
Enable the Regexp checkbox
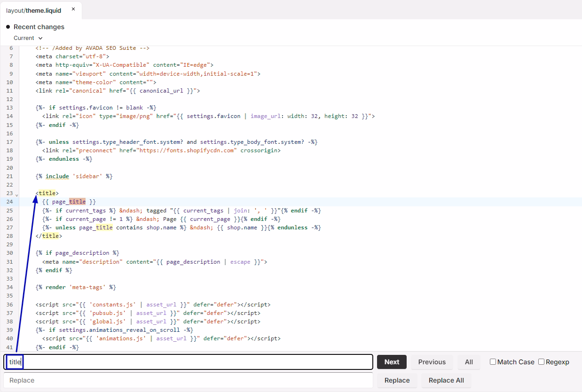coord(541,362)
